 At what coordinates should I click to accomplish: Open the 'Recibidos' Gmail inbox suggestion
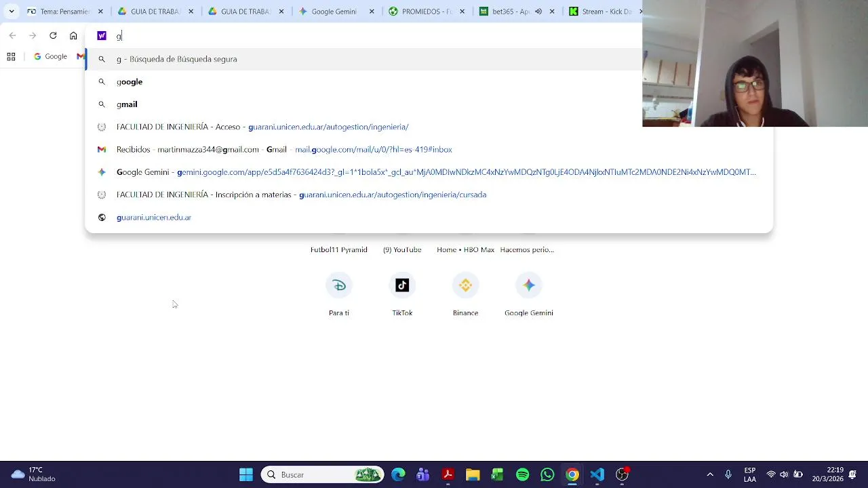click(429, 150)
